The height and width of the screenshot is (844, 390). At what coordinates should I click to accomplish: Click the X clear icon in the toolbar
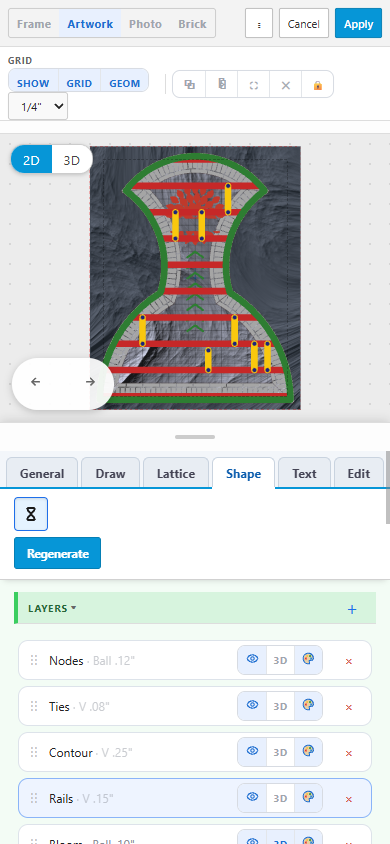click(x=286, y=85)
